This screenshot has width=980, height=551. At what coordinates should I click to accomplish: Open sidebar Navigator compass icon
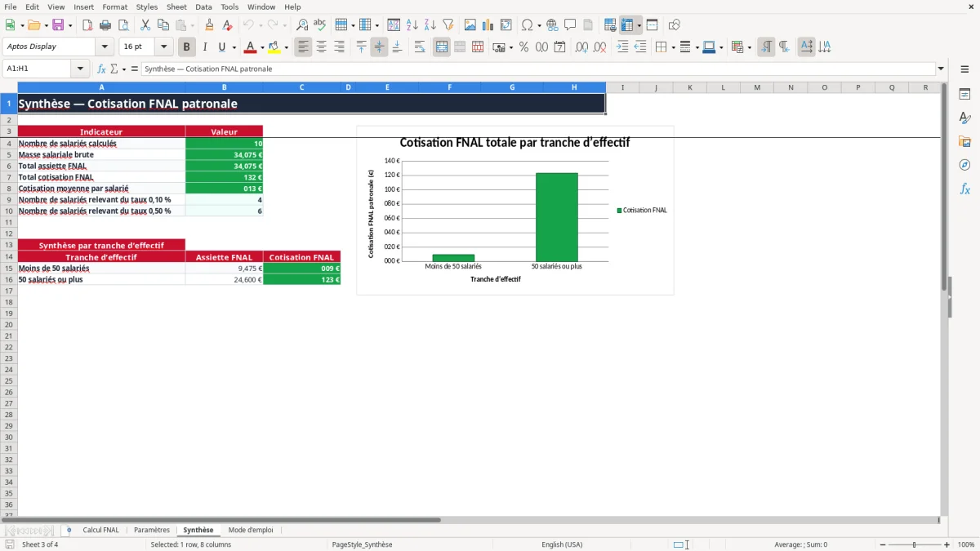pyautogui.click(x=964, y=165)
